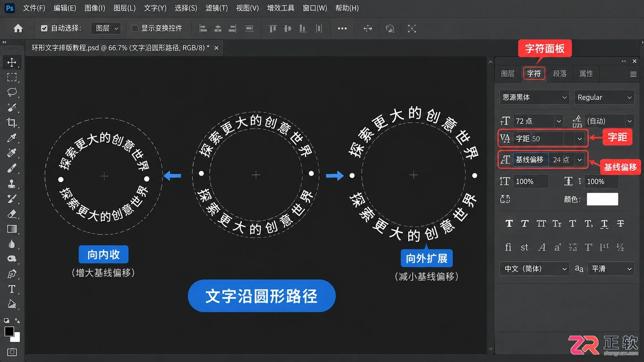Expand the 平滑 anti-aliasing dropdown

611,269
